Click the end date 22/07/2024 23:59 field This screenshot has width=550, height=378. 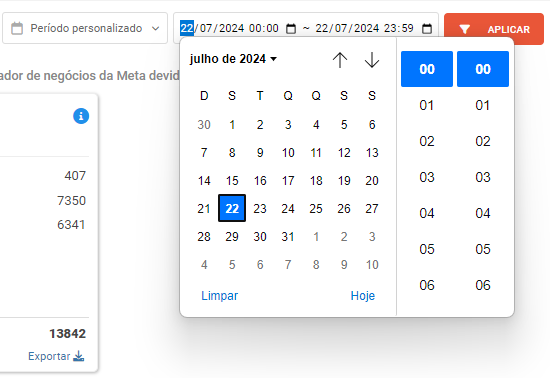coord(364,28)
